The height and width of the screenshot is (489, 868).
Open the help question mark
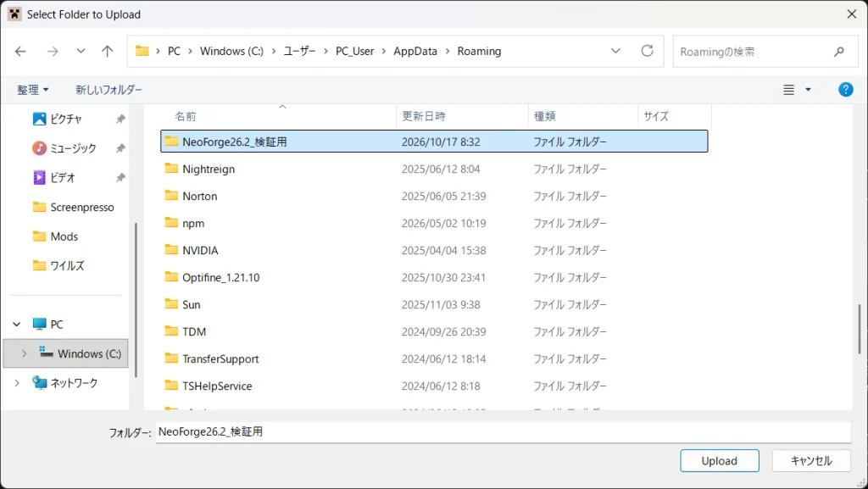pyautogui.click(x=846, y=90)
